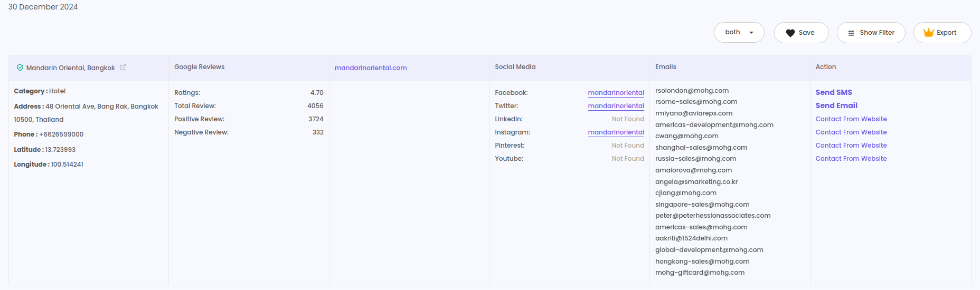Open the mandarinoriental.com website link
980x290 pixels.
pos(370,68)
